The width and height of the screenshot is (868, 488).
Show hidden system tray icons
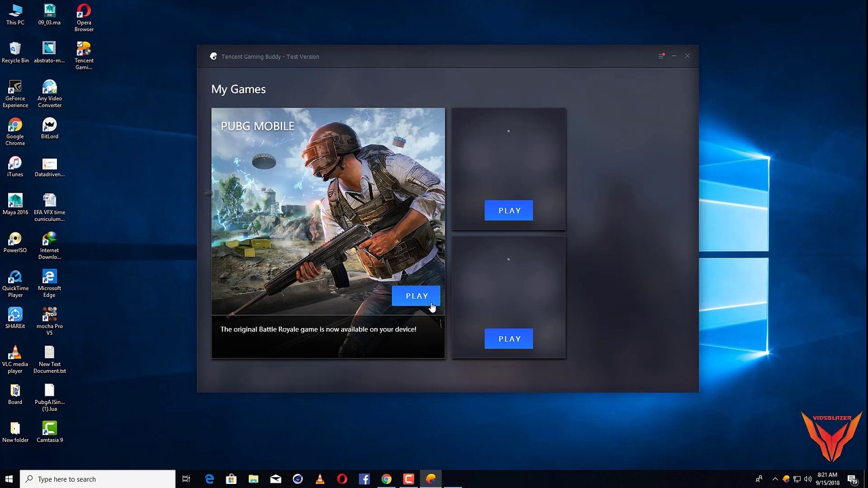pyautogui.click(x=775, y=479)
